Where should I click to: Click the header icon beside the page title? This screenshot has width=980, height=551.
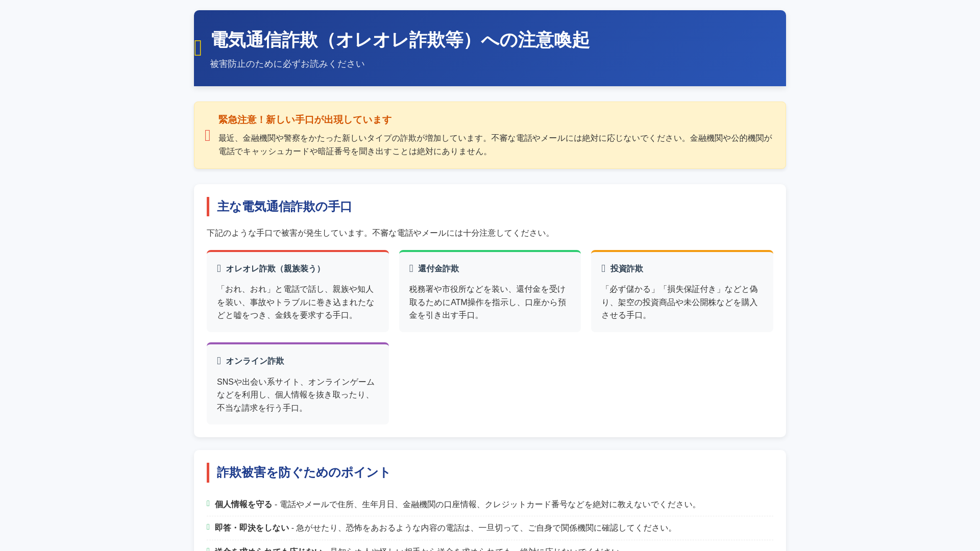(x=198, y=48)
